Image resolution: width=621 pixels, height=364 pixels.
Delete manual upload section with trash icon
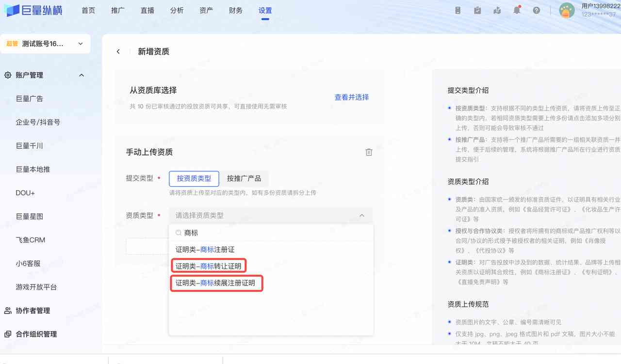369,152
